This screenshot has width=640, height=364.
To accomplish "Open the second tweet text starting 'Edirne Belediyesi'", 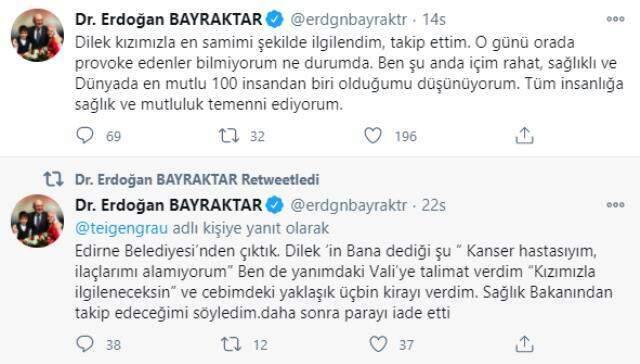I will (x=344, y=282).
